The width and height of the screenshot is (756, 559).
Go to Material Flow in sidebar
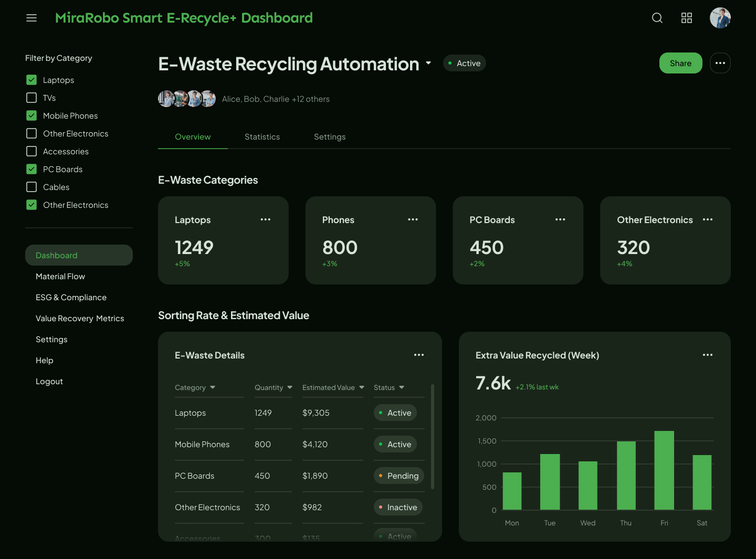[x=60, y=277]
